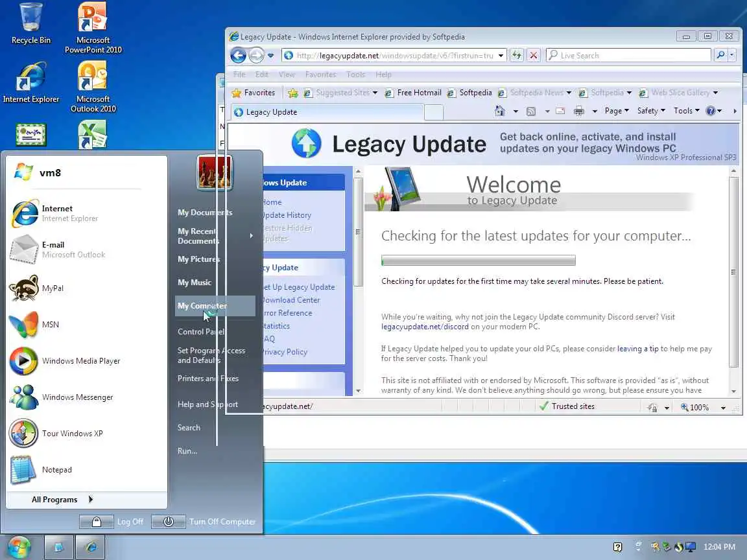Expand Tools dropdown in command bar
Image resolution: width=747 pixels, height=560 pixels.
click(x=687, y=111)
